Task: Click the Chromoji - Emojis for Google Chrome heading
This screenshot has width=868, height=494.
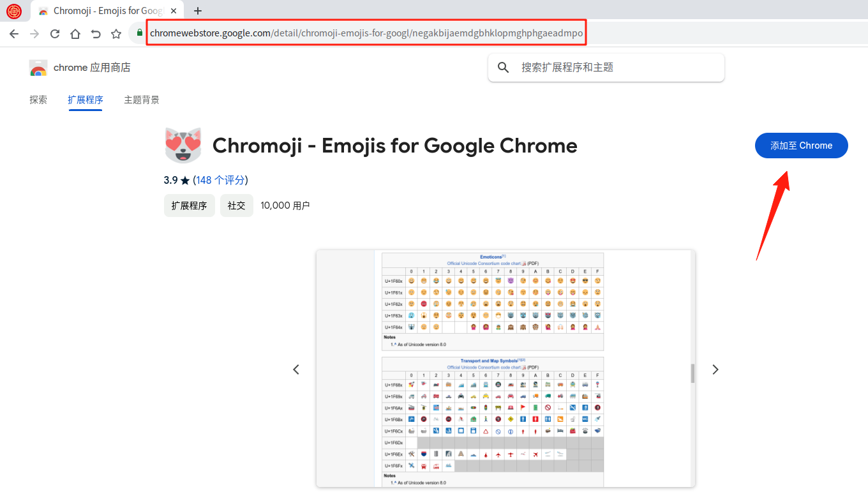Action: tap(395, 146)
